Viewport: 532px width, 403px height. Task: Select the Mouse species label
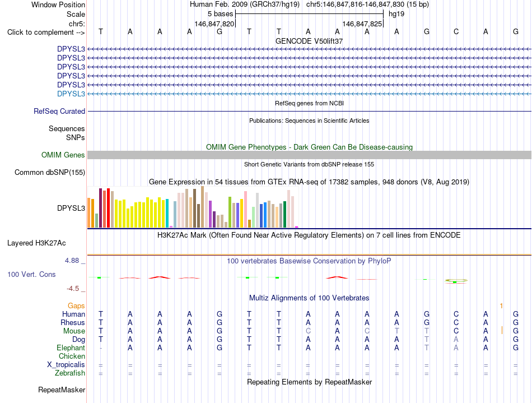(74, 331)
